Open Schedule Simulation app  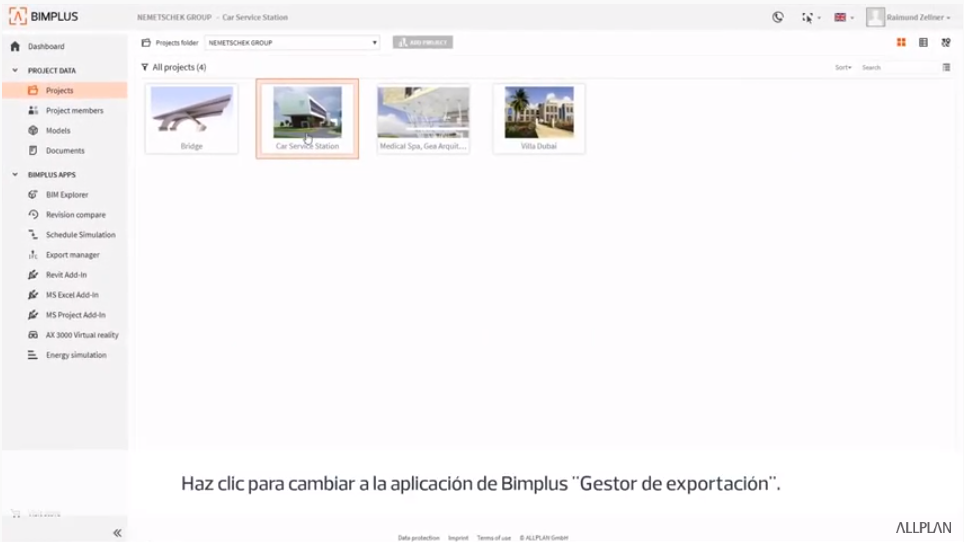[x=80, y=235]
